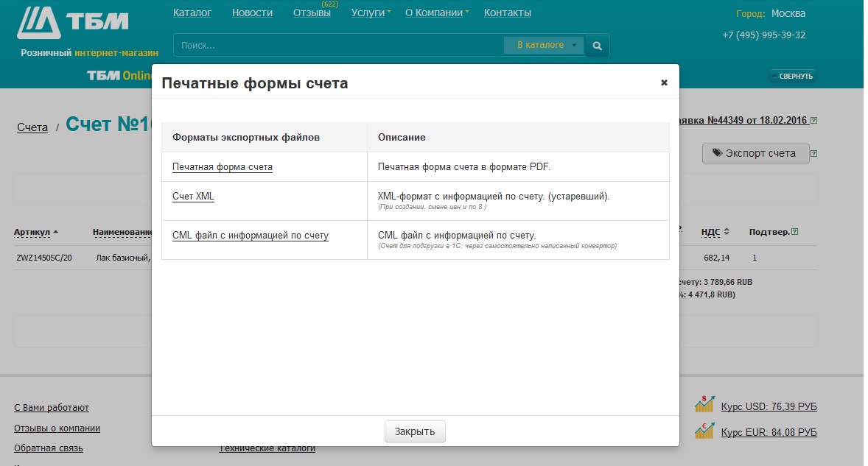Click the TBM logo

coord(72,24)
